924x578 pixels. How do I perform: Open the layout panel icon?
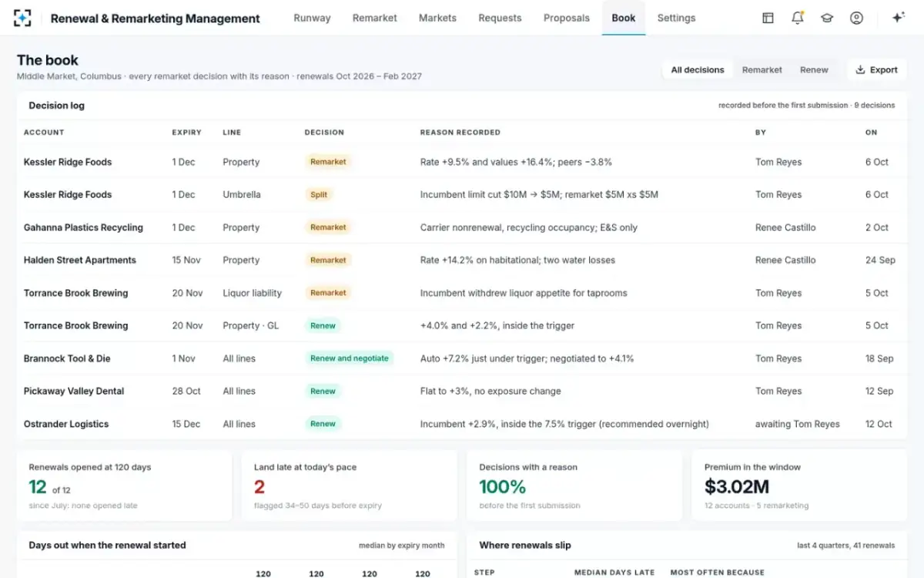pyautogui.click(x=768, y=18)
